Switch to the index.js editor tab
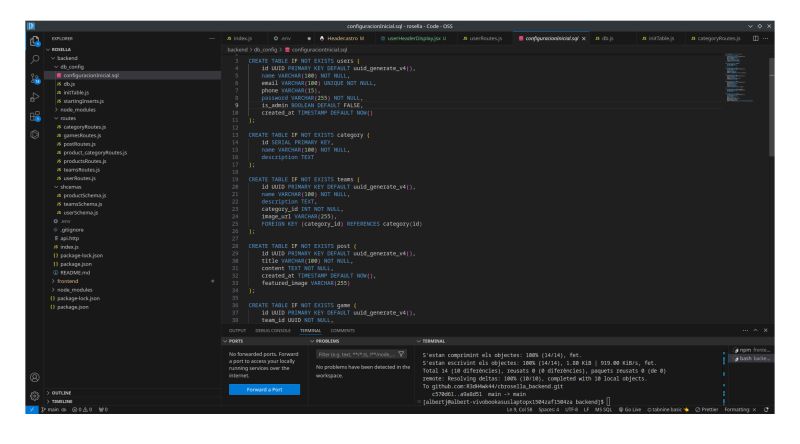The image size is (800, 444). (x=240, y=38)
